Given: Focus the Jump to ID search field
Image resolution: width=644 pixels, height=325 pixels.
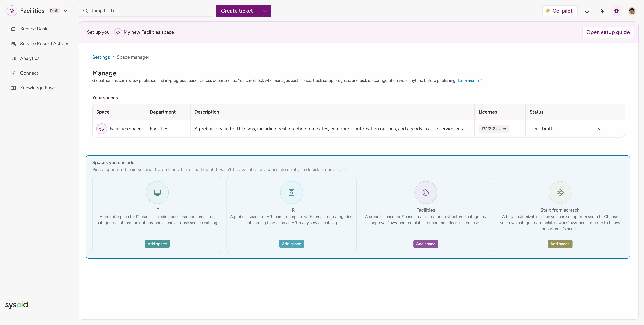Looking at the screenshot, I should (x=147, y=11).
